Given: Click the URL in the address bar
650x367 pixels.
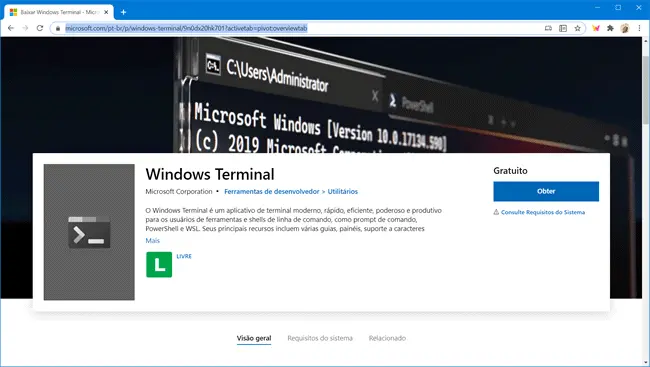Looking at the screenshot, I should (x=186, y=28).
